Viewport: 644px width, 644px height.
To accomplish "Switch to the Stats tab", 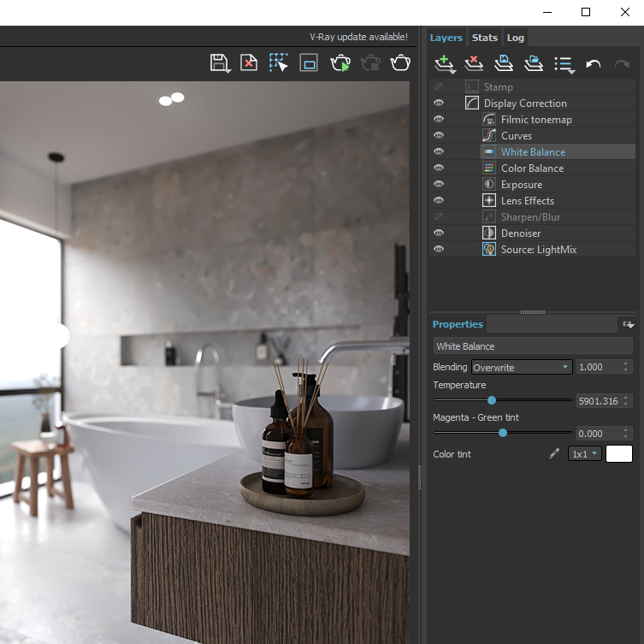I will pyautogui.click(x=484, y=38).
